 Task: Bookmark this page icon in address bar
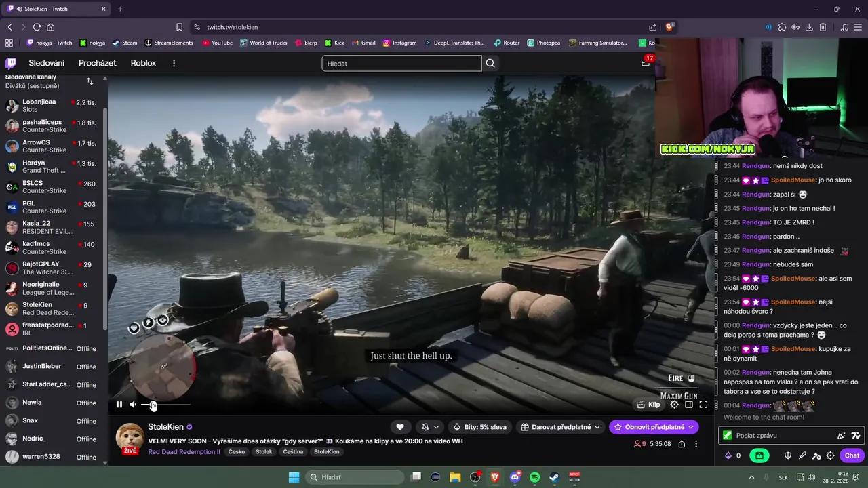point(179,27)
